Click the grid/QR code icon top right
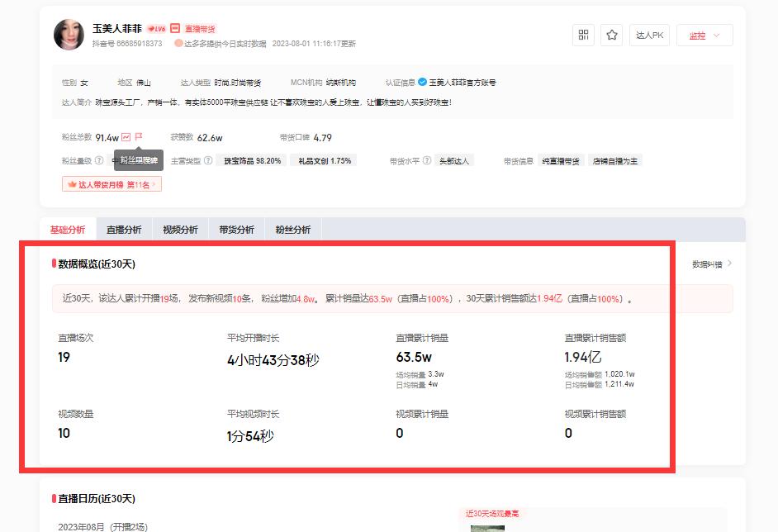 pyautogui.click(x=583, y=36)
